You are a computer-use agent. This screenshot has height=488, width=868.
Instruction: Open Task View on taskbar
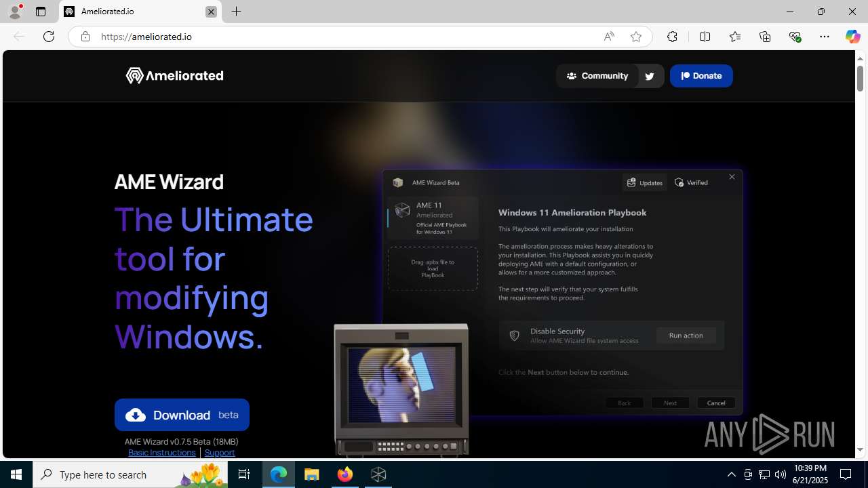click(244, 474)
